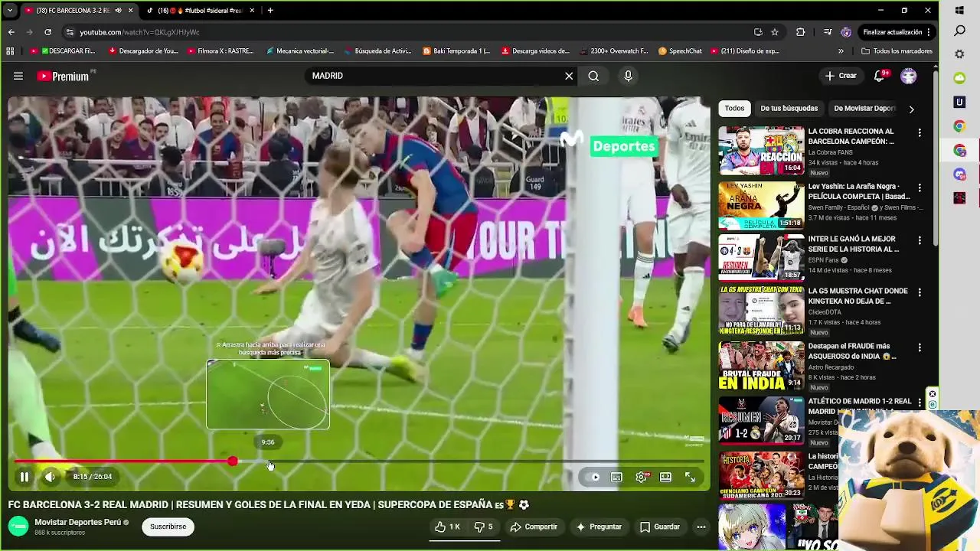Dislike the video
980x551 pixels.
483,527
